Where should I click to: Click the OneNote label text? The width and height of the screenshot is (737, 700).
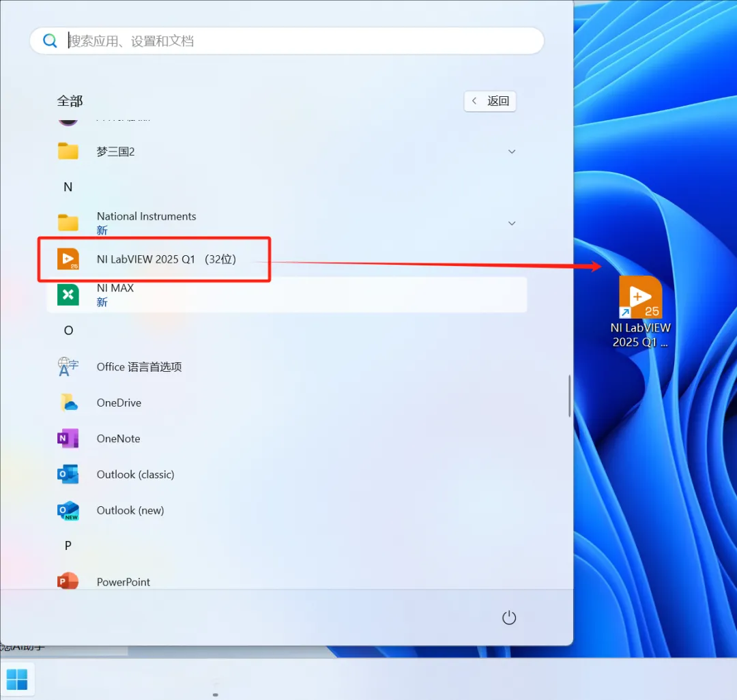tap(119, 439)
